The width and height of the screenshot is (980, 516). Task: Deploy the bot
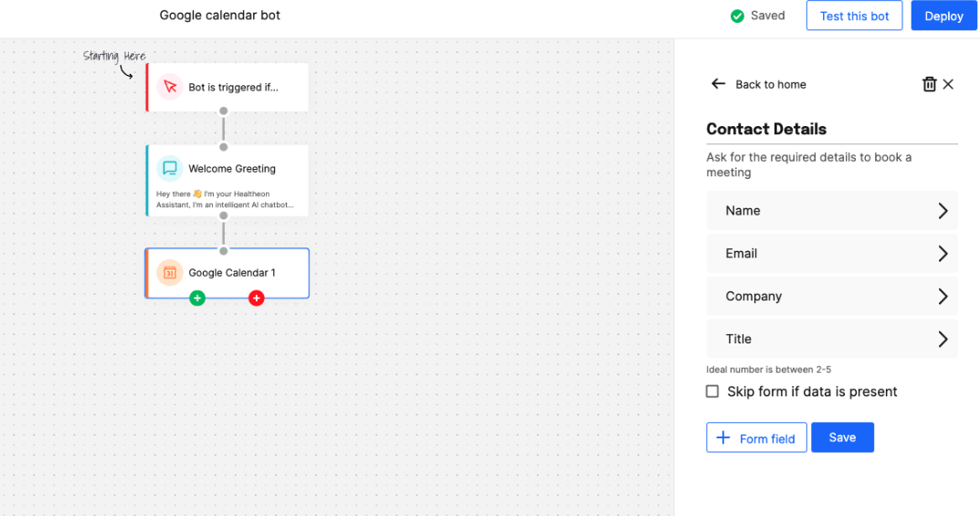tap(943, 16)
